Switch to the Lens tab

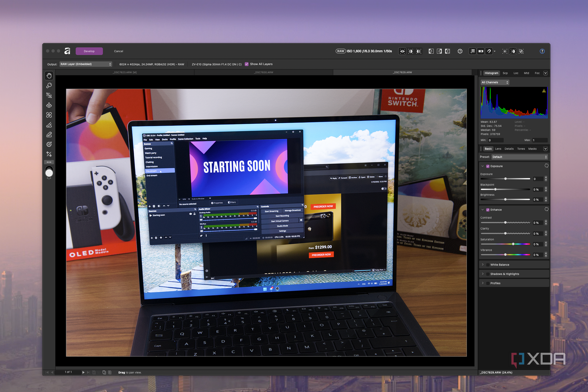coord(498,149)
